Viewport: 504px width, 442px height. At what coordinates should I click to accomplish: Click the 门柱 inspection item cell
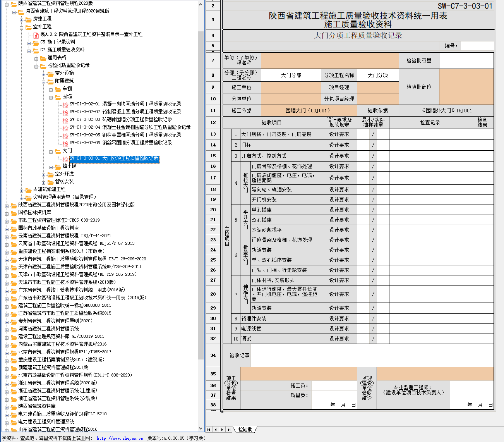click(x=281, y=145)
